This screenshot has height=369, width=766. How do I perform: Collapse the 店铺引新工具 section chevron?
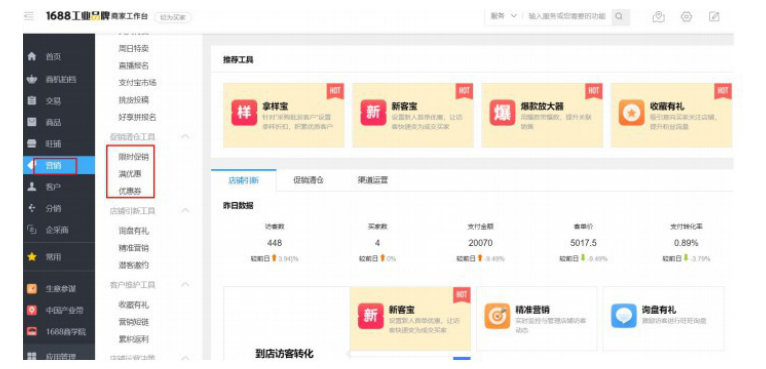coord(185,211)
